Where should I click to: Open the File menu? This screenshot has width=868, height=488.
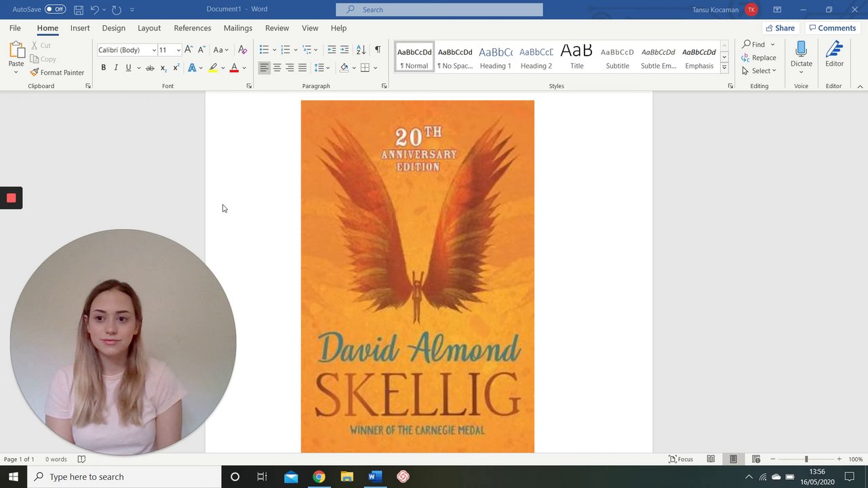[15, 28]
